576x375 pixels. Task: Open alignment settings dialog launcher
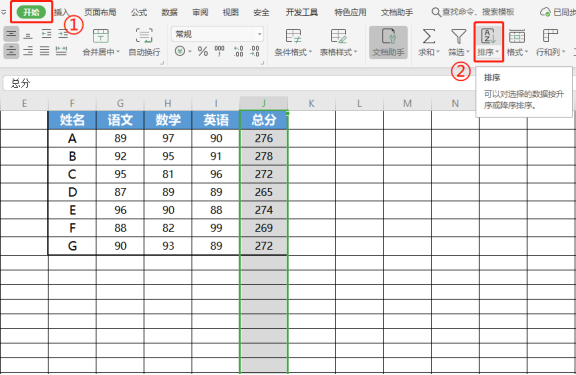point(162,63)
